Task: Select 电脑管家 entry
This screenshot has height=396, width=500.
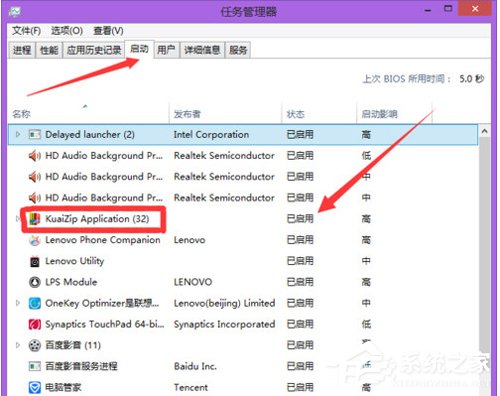Action: point(63,387)
